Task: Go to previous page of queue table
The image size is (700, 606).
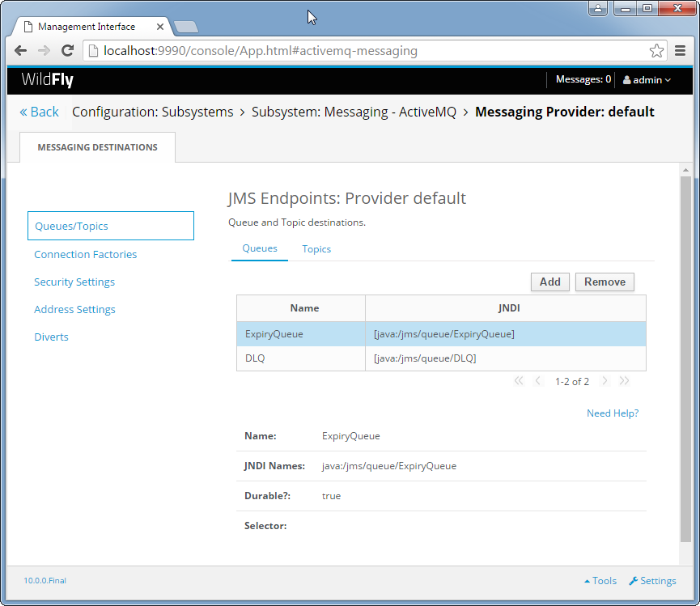Action: click(538, 380)
